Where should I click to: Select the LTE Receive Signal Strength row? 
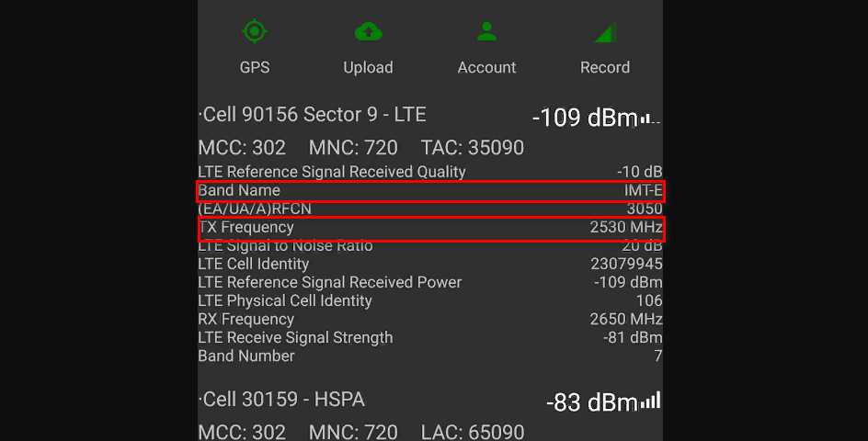click(x=429, y=338)
